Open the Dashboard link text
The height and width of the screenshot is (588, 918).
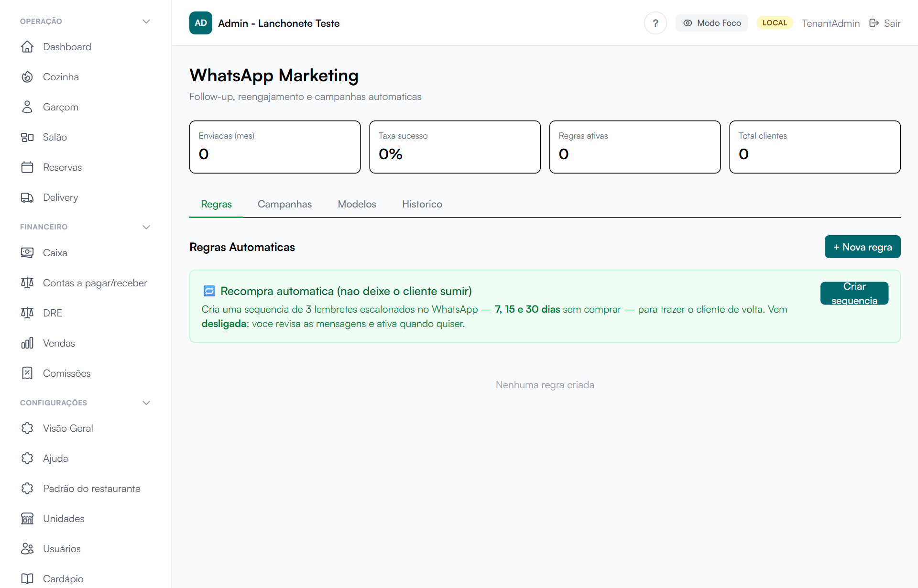67,47
